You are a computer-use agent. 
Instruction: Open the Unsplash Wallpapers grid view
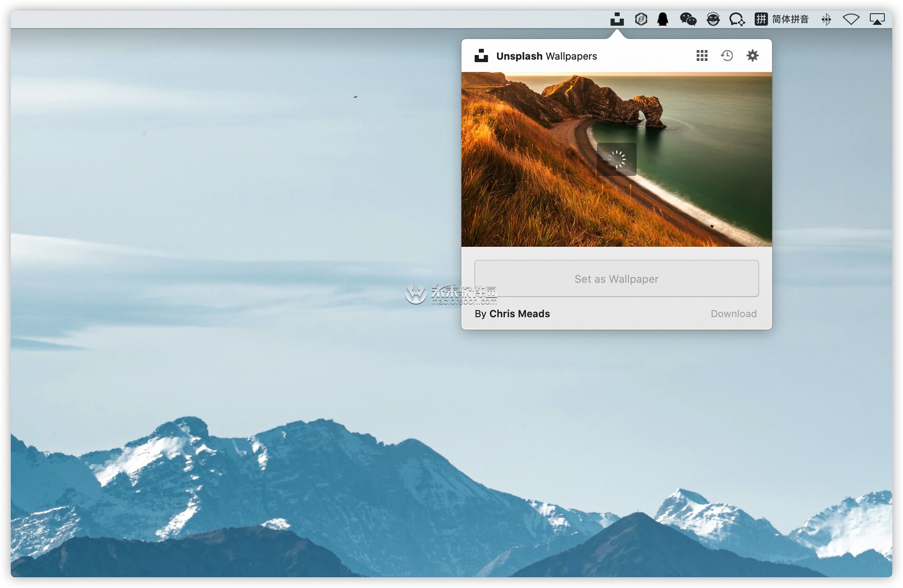coord(702,55)
